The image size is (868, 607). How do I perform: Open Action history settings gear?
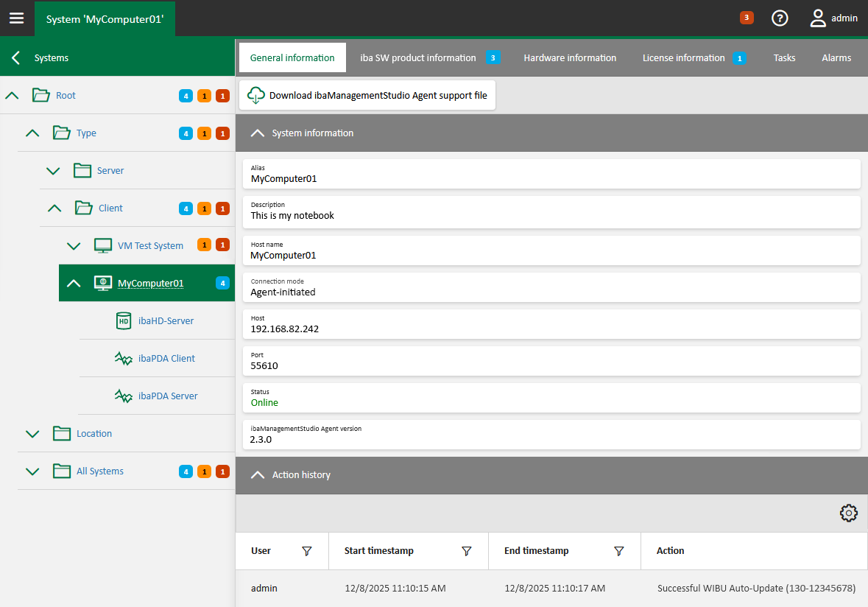848,513
